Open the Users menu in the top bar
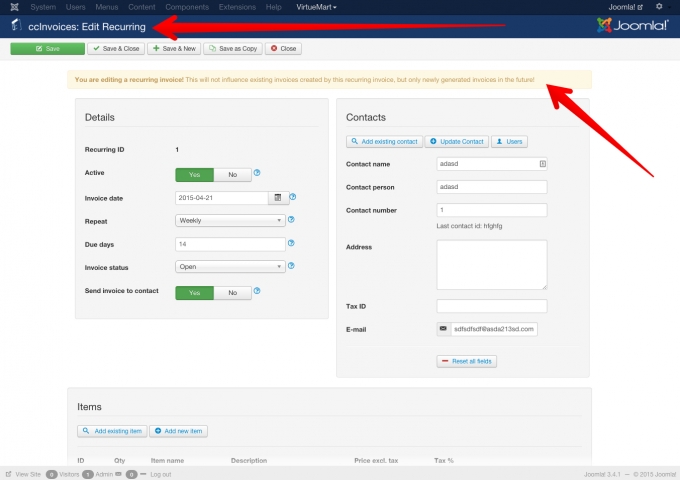680x480 pixels. tap(75, 7)
